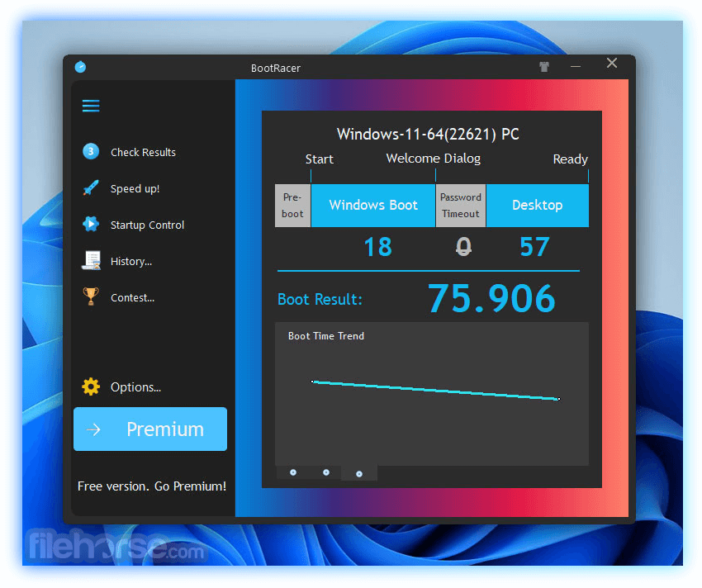Click the shirt skin icon in title bar
This screenshot has width=702, height=588.
click(544, 67)
